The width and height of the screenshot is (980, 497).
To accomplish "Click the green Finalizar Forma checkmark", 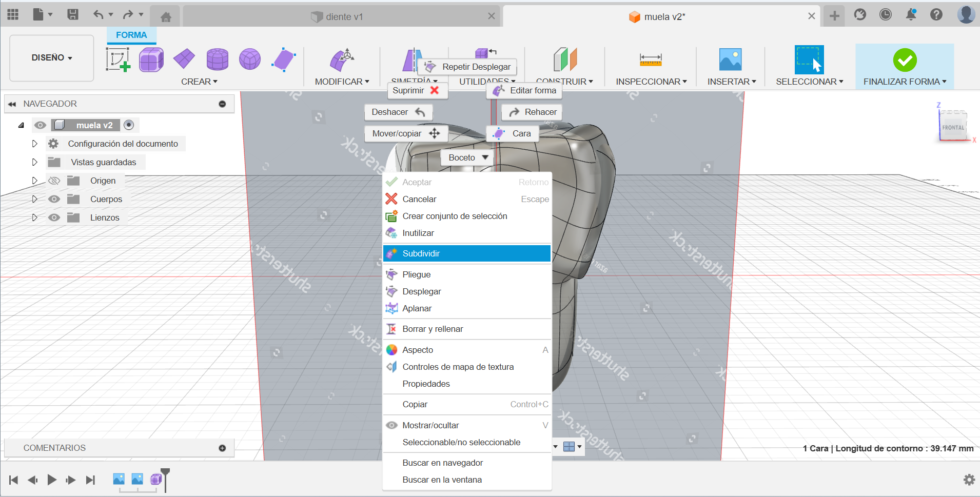I will click(x=905, y=60).
